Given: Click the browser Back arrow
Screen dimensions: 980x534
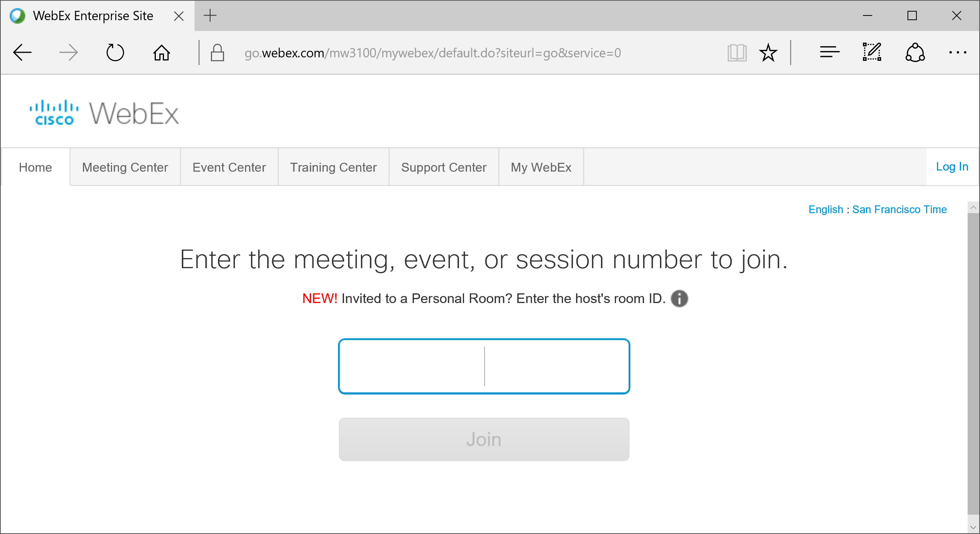Looking at the screenshot, I should click(22, 53).
